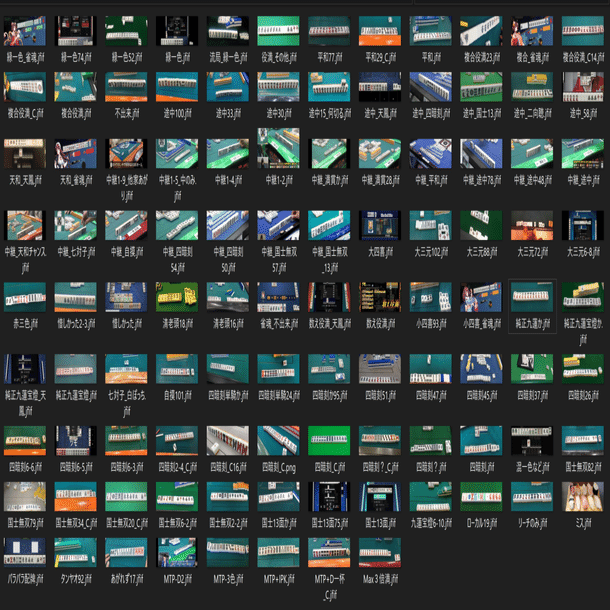Select the 複合役満23.jfif thumbnail
Viewport: 610px width, 610px height.
(x=481, y=31)
